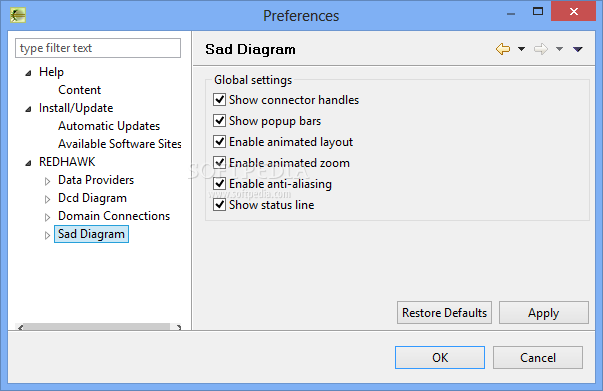603x391 pixels.
Task: Collapse the REDHAWK tree category
Action: coord(28,163)
